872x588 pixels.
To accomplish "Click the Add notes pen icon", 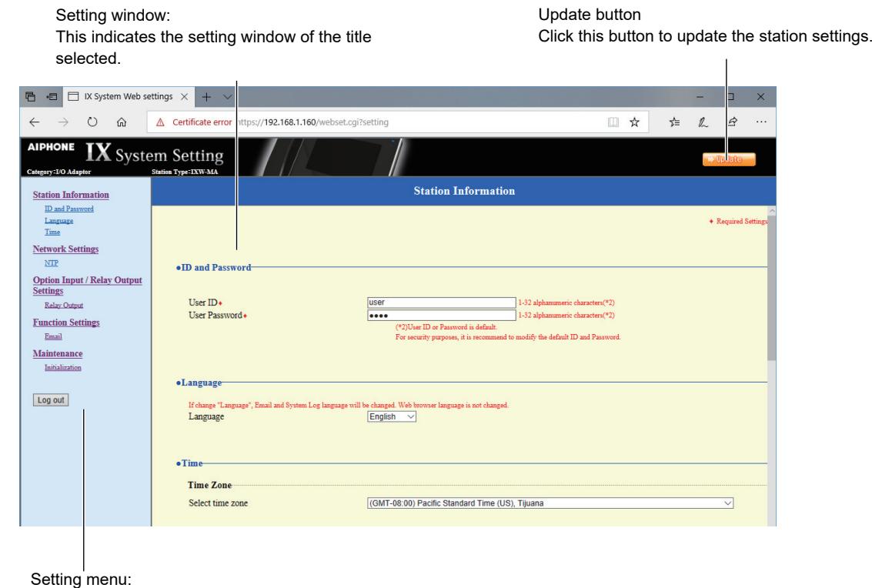I will pyautogui.click(x=703, y=122).
